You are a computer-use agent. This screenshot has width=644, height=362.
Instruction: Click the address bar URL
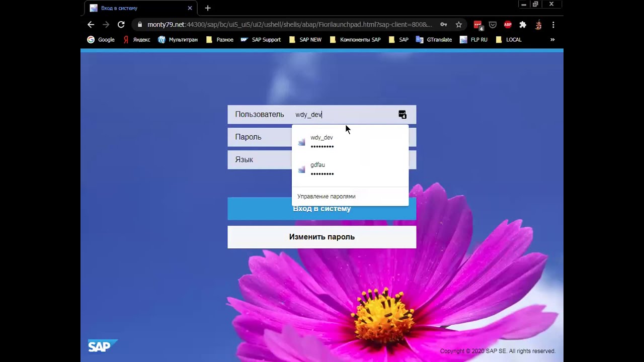289,25
